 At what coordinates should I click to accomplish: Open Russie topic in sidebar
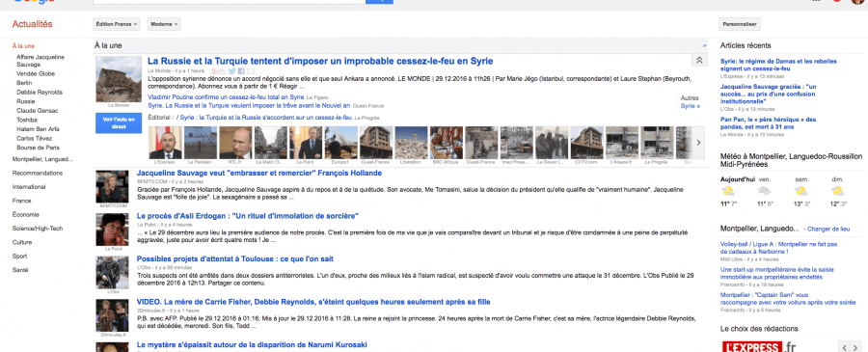[x=25, y=101]
